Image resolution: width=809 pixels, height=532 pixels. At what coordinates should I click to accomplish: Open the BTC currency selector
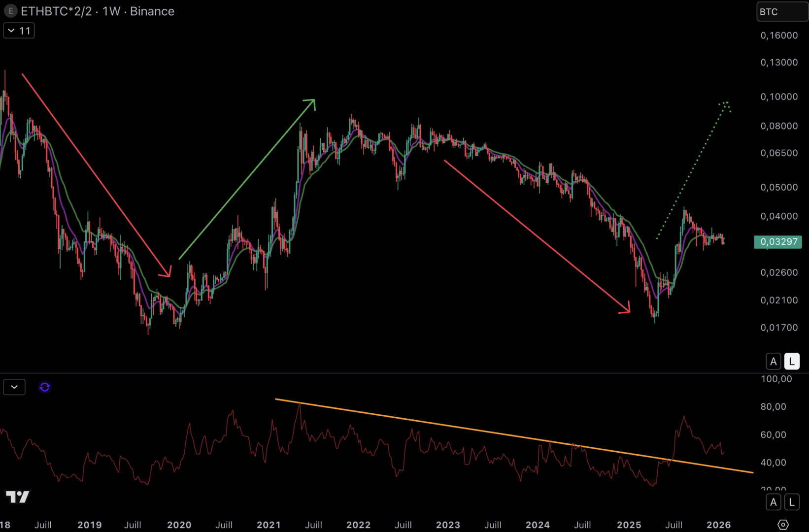click(x=781, y=12)
